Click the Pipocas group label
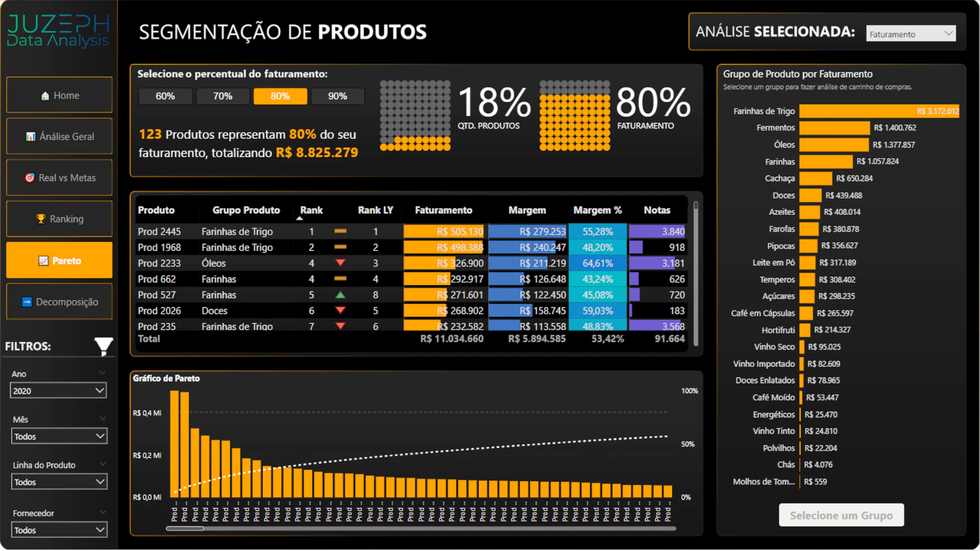980x551 pixels. pos(781,246)
